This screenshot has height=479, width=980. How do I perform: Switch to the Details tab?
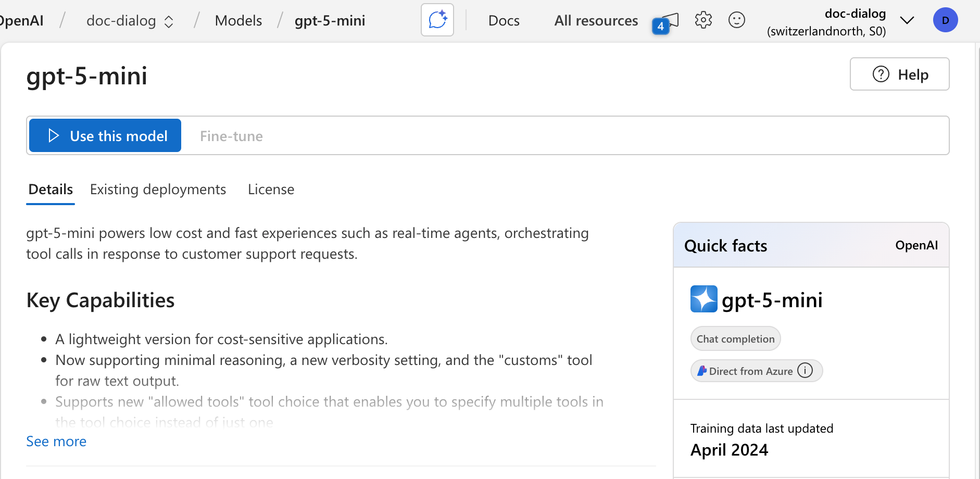click(x=51, y=190)
